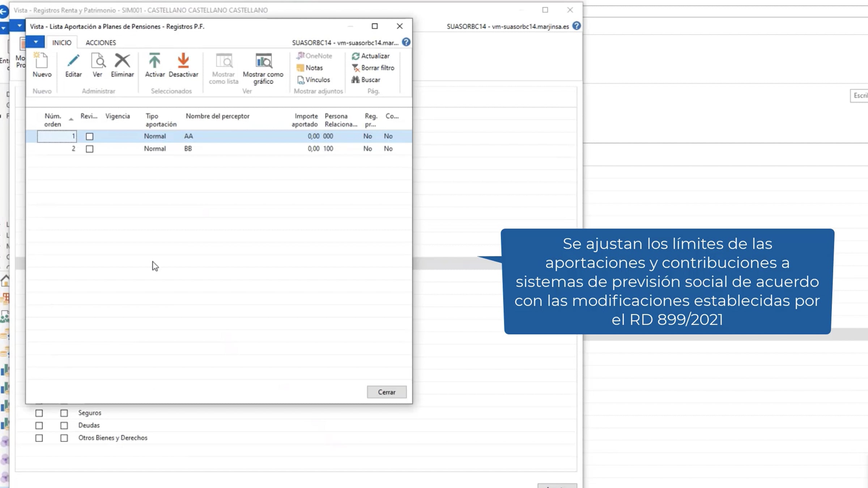Switch to the ACCIONES tab
Image resolution: width=868 pixels, height=488 pixels.
coord(101,43)
